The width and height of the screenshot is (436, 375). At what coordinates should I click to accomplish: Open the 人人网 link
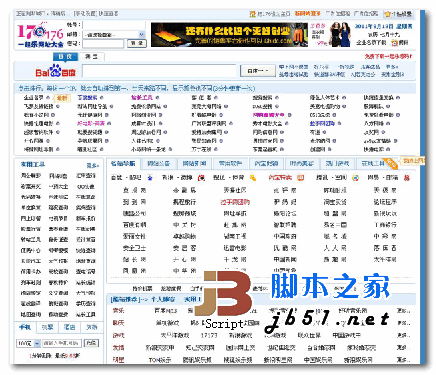click(x=335, y=248)
